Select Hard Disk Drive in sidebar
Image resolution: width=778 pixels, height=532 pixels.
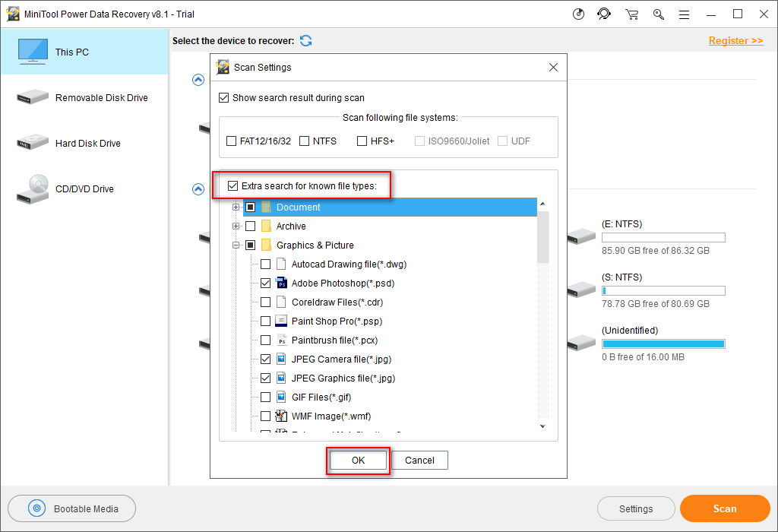(84, 143)
